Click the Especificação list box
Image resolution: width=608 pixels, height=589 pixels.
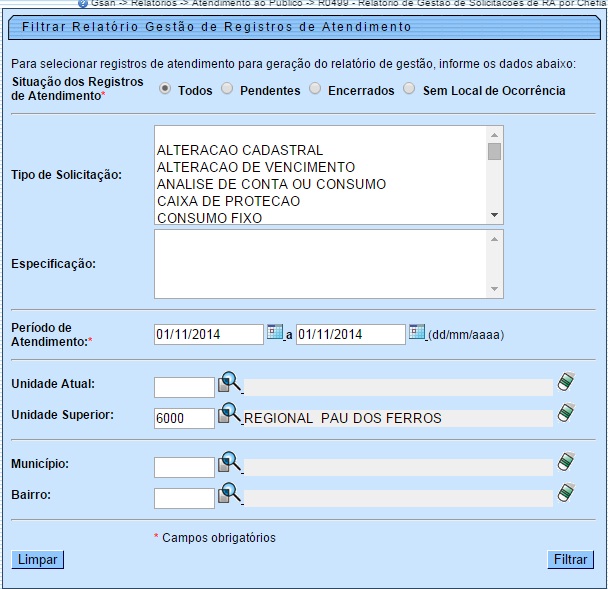(329, 264)
